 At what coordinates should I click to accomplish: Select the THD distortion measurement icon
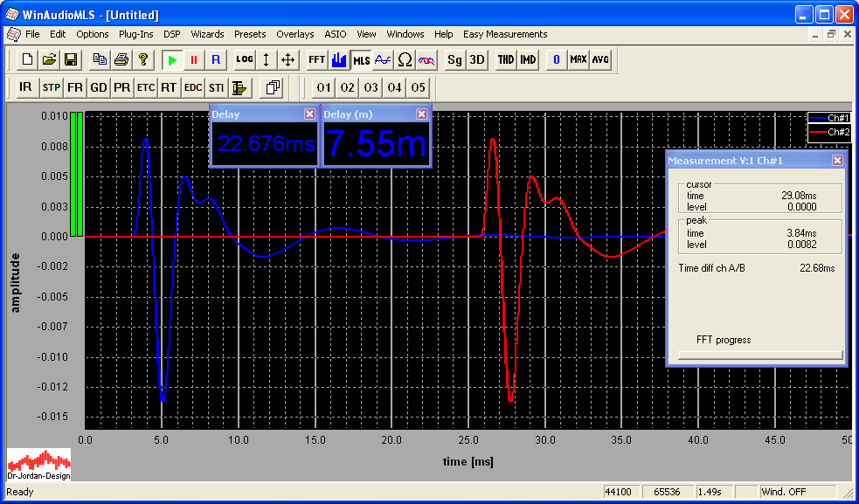[506, 59]
